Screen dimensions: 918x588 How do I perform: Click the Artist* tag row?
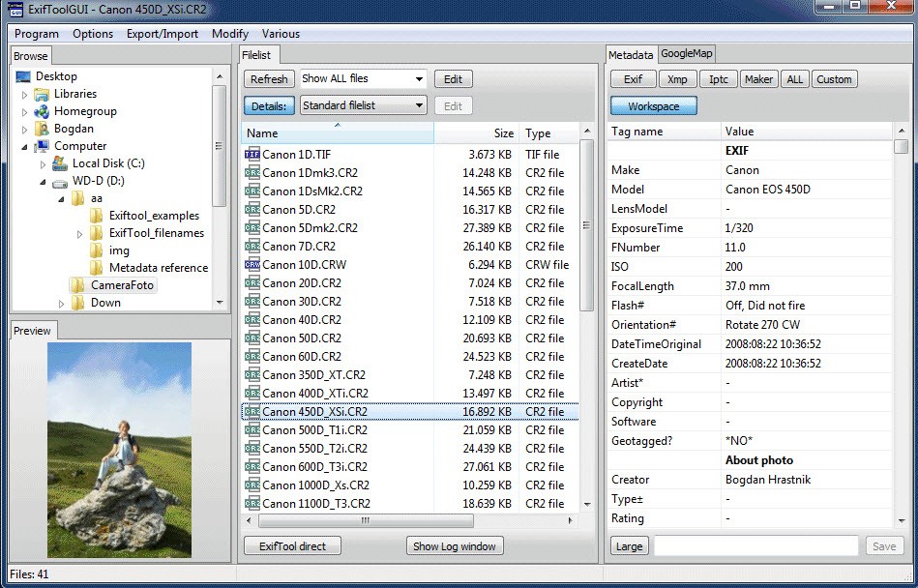click(x=750, y=383)
